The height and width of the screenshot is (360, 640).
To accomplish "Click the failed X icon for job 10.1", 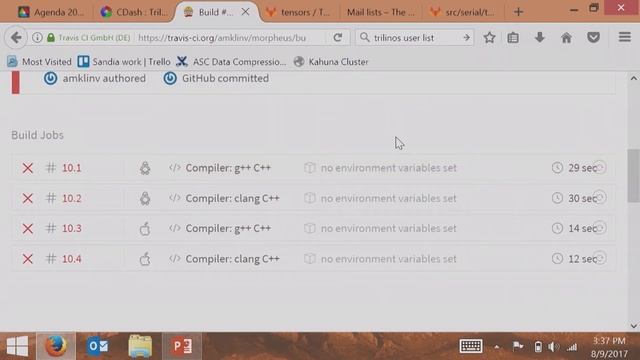I will pos(28,168).
